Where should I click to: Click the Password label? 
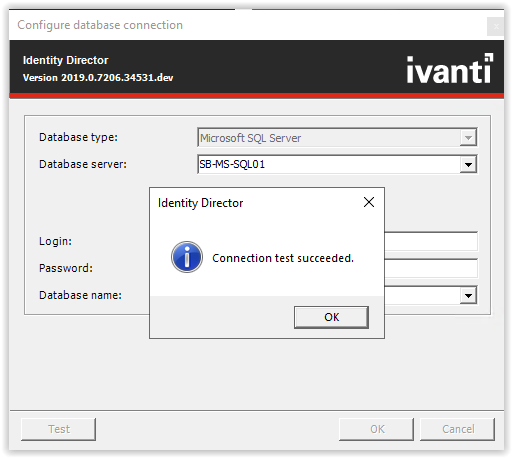tap(66, 268)
